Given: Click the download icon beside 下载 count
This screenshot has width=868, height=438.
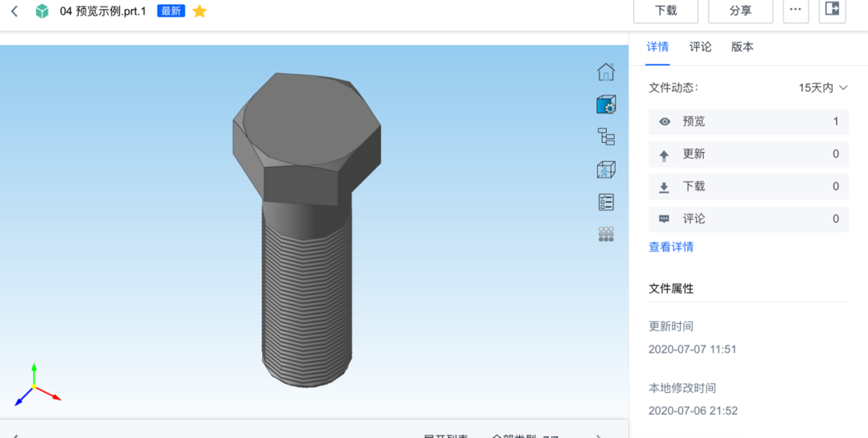Looking at the screenshot, I should click(665, 187).
